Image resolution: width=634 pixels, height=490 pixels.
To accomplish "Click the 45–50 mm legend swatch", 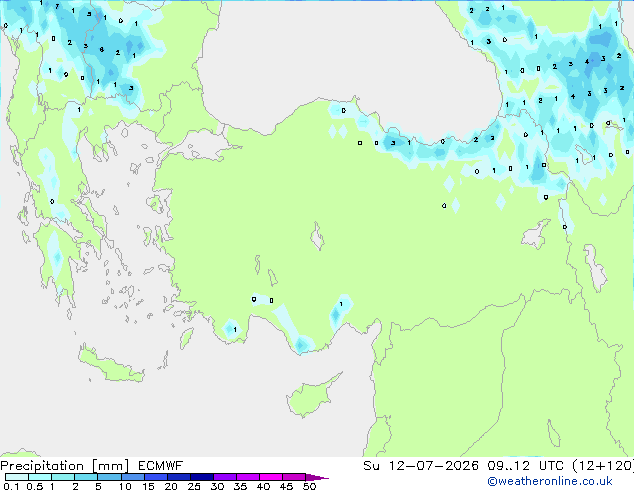I will (294, 477).
